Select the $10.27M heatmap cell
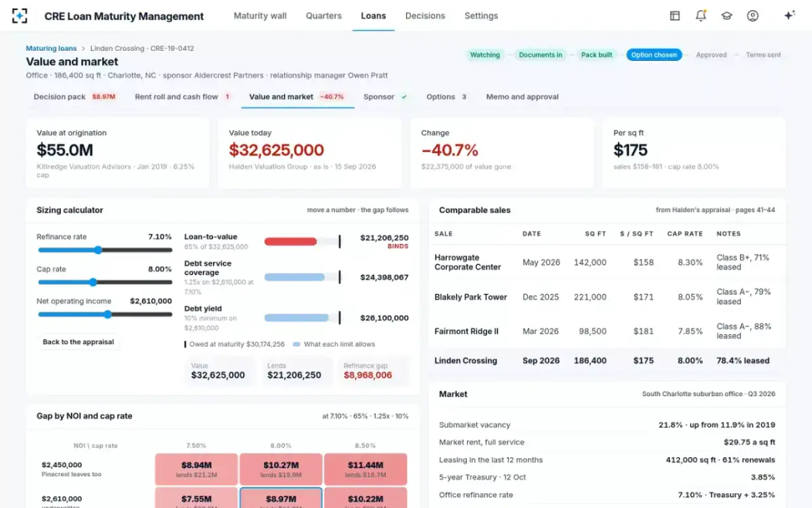This screenshot has height=508, width=812. click(x=281, y=469)
